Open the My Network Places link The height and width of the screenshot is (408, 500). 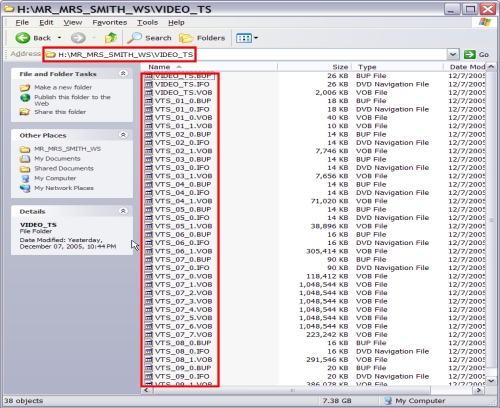click(64, 188)
